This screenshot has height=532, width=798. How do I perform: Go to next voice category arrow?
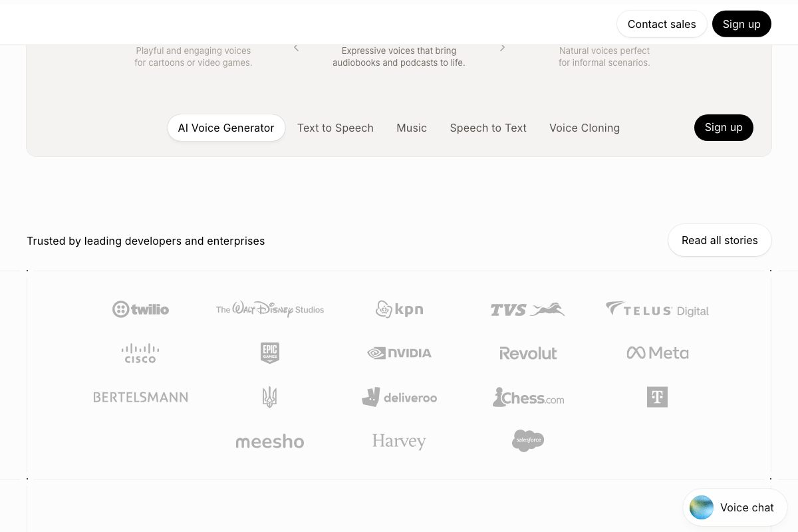503,48
